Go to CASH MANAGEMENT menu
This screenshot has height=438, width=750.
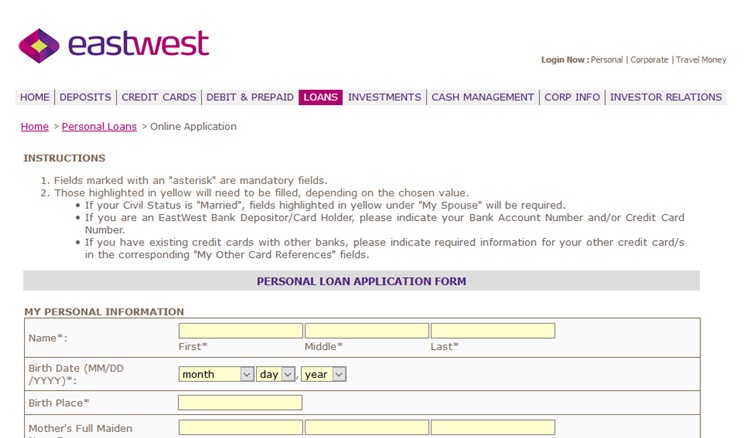(x=483, y=98)
